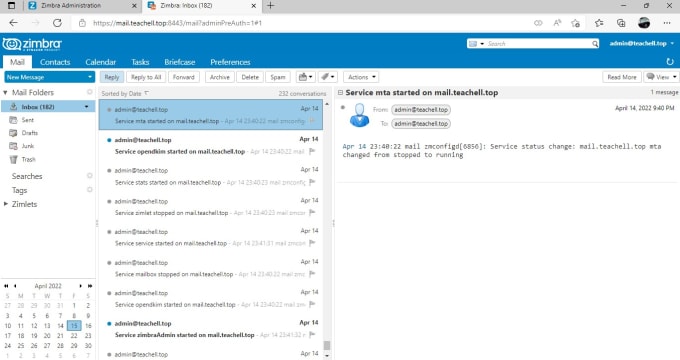Toggle read status dot of 'Service stats started' message
Viewport: 680px width, 360px height.
109,170
